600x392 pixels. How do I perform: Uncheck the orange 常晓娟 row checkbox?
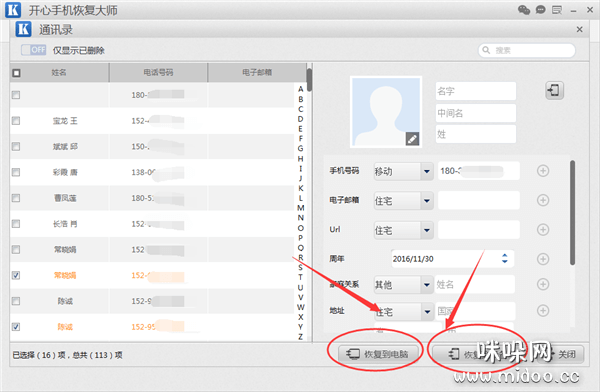(16, 275)
